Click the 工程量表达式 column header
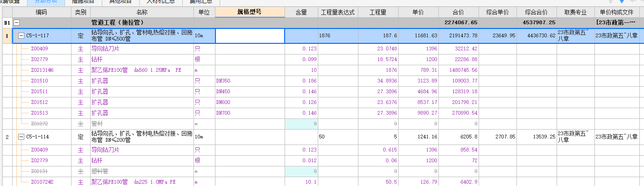This screenshot has height=186, width=644. (x=338, y=13)
